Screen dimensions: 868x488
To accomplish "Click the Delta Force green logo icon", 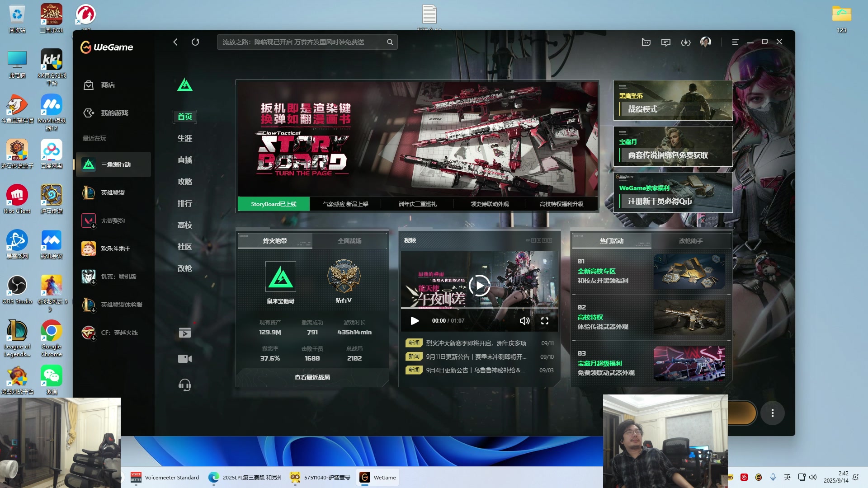I will tap(185, 84).
